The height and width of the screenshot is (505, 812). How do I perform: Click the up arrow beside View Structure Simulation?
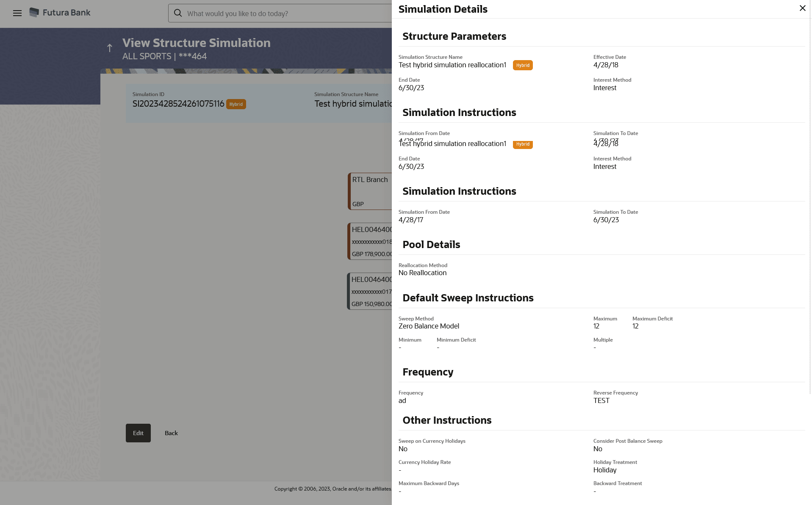point(110,48)
